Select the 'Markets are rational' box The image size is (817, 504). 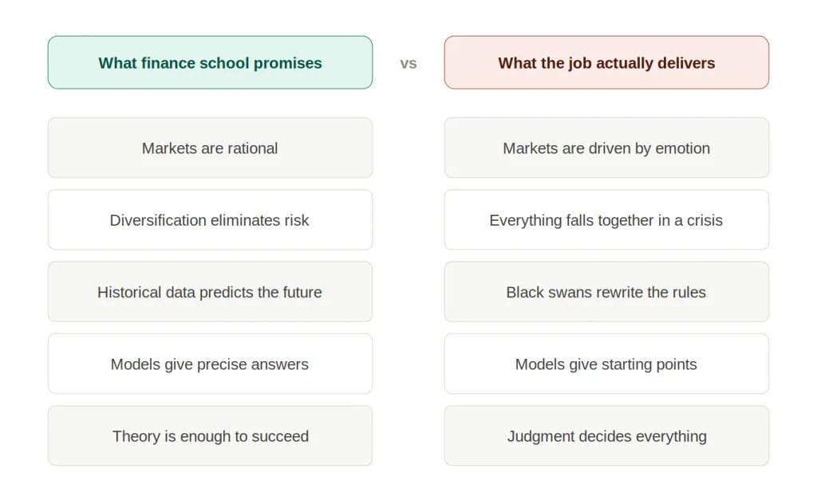(x=210, y=148)
